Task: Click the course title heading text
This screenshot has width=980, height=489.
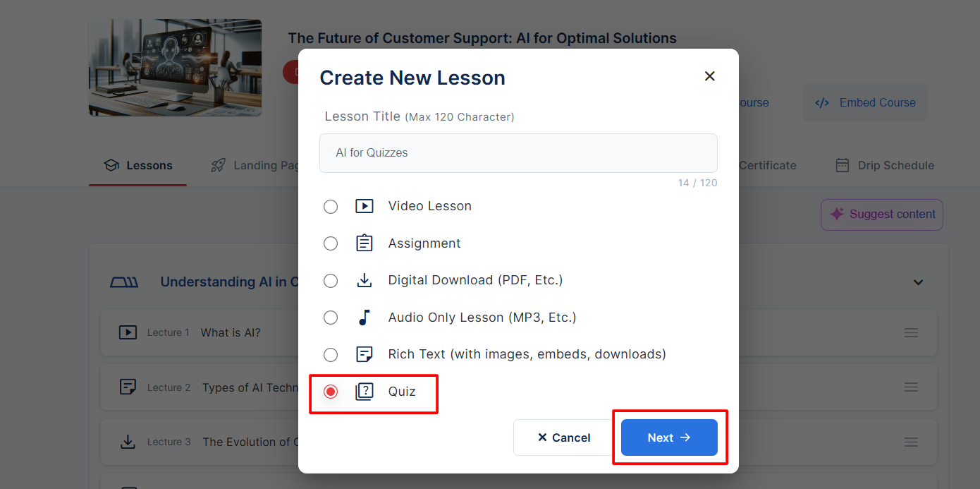Action: (482, 38)
